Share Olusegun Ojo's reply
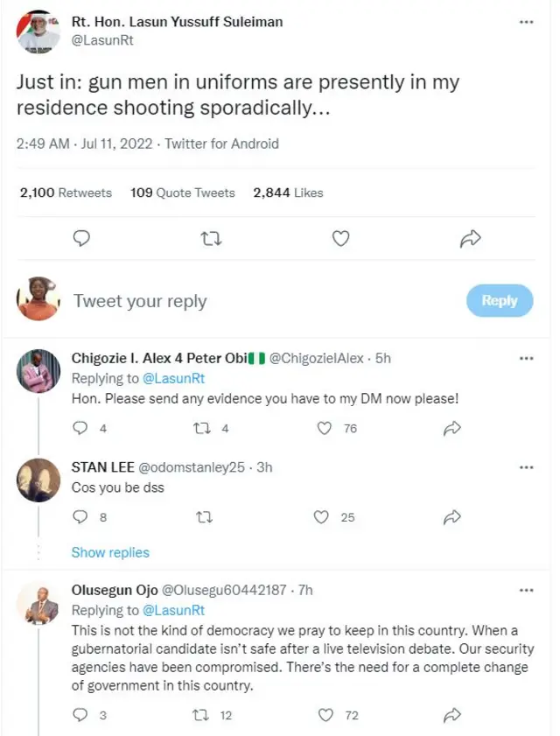 tap(452, 715)
